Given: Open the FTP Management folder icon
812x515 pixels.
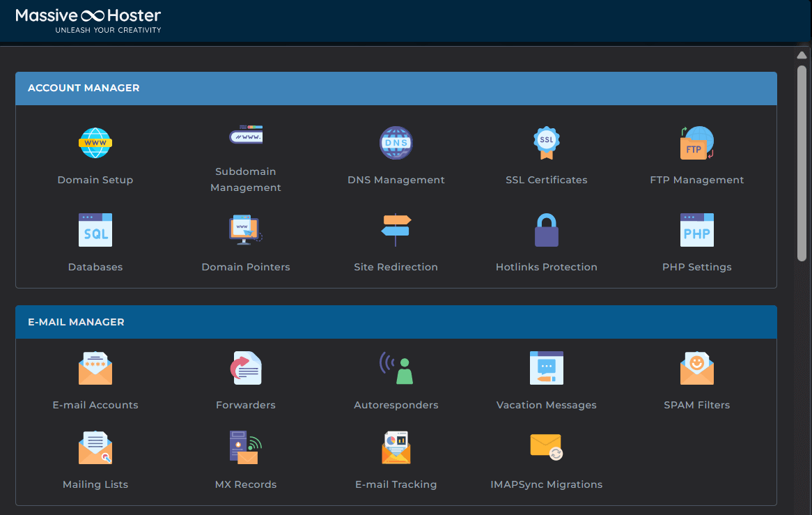Looking at the screenshot, I should (696, 144).
